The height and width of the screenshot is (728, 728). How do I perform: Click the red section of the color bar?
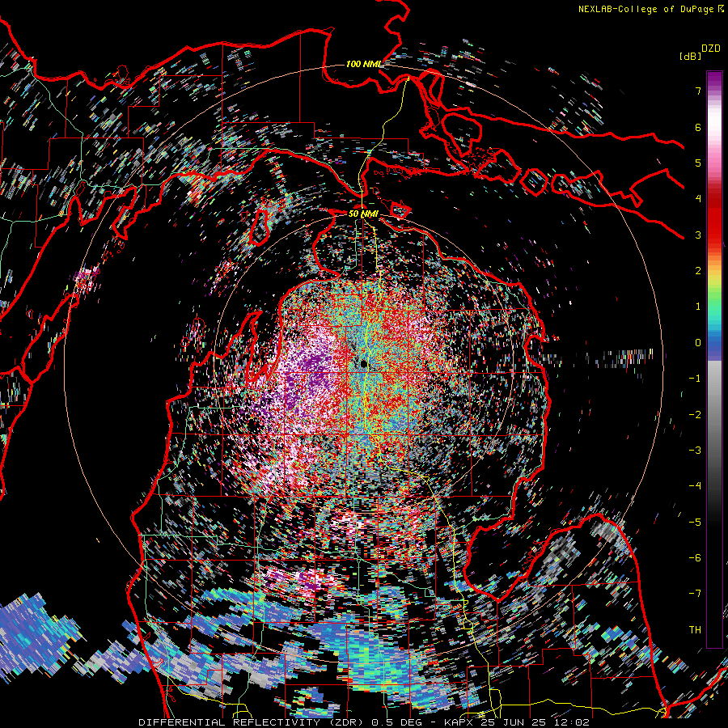(x=714, y=216)
